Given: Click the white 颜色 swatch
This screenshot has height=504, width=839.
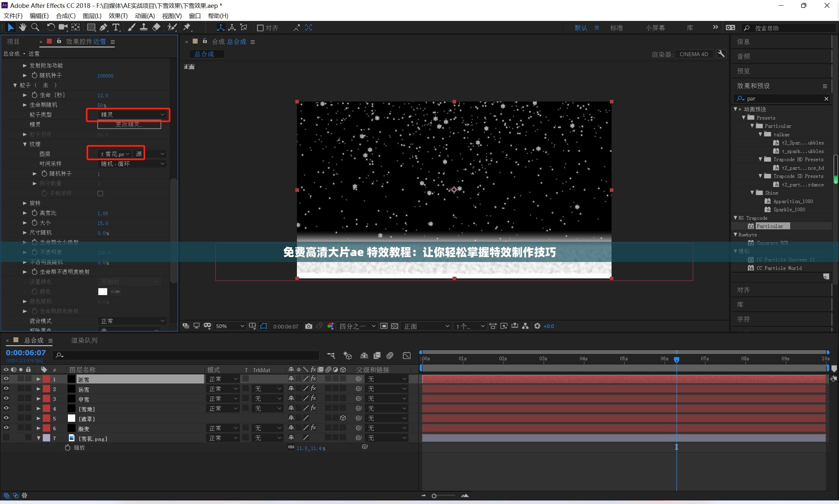Looking at the screenshot, I should click(x=102, y=291).
